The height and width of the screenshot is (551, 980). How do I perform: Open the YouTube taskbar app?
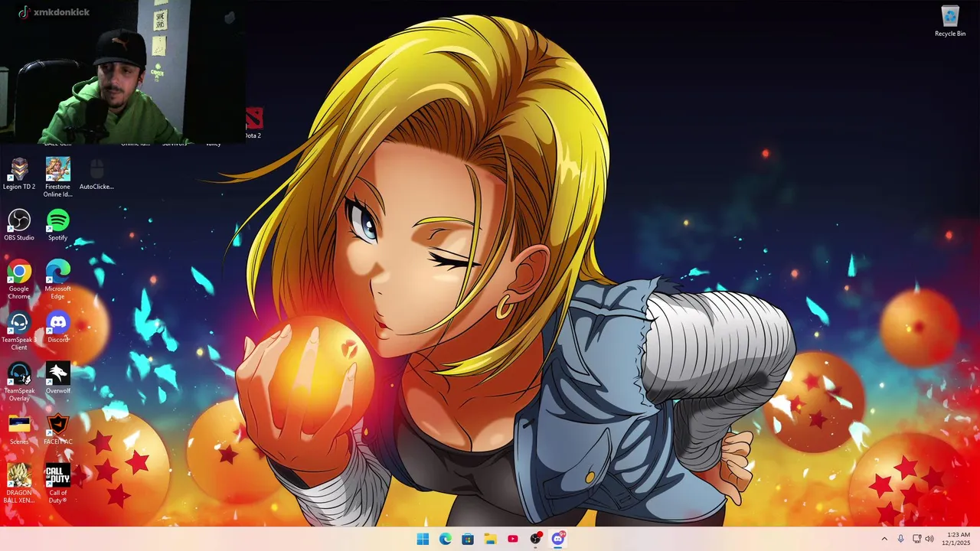[513, 539]
